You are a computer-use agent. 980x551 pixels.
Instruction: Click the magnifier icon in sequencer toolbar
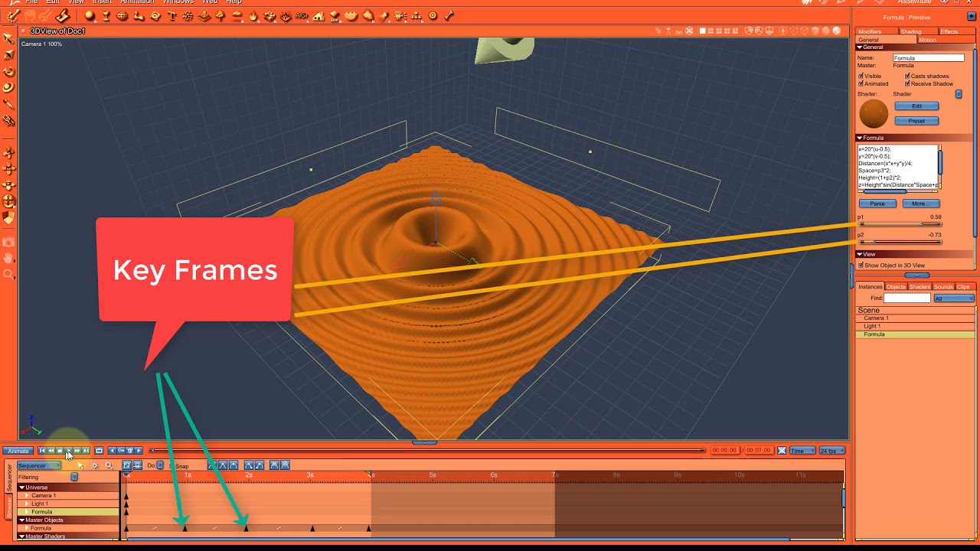(109, 465)
